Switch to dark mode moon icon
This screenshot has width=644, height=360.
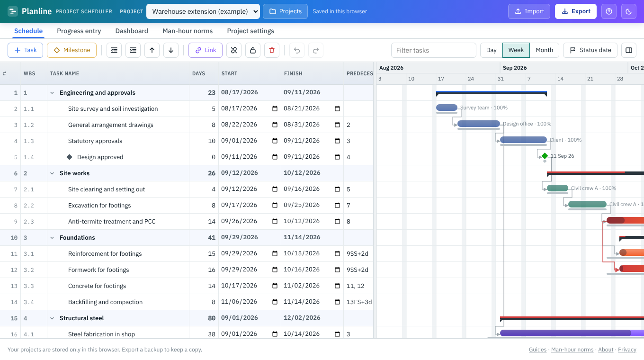pos(629,11)
